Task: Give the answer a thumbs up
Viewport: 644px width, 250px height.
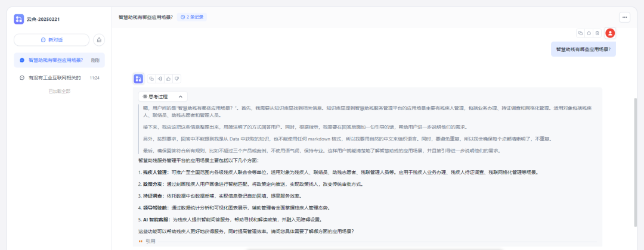Action: 168,79
